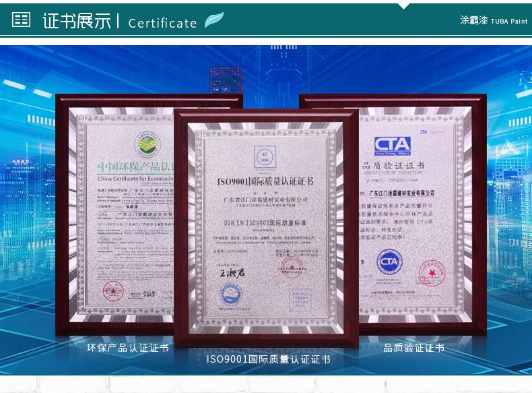Open the ecolabel certificate plaque on the left
Screen dimensions: 532x393
click(114, 214)
